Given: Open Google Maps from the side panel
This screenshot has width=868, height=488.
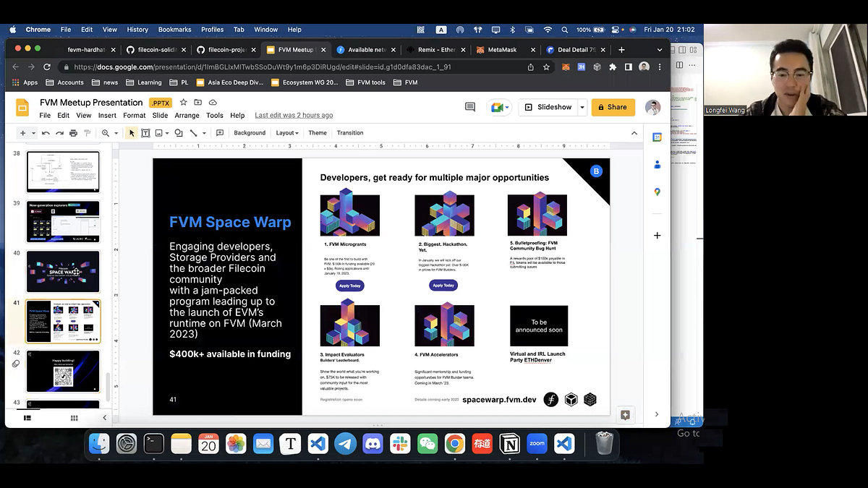Looking at the screenshot, I should 657,192.
